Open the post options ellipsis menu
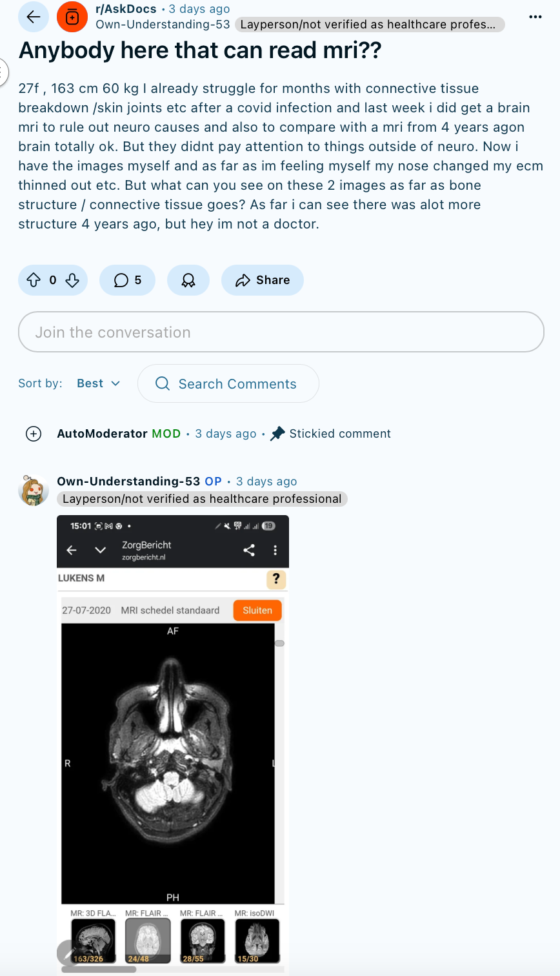This screenshot has width=560, height=976. coord(535,17)
